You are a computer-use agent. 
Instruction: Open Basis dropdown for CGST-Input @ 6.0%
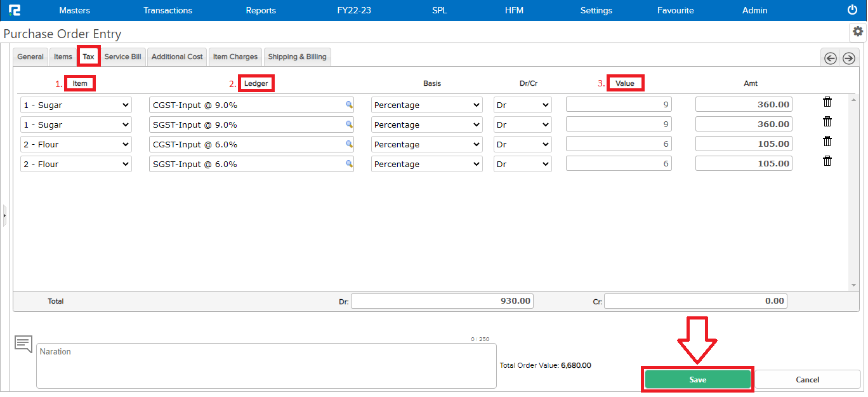click(426, 144)
